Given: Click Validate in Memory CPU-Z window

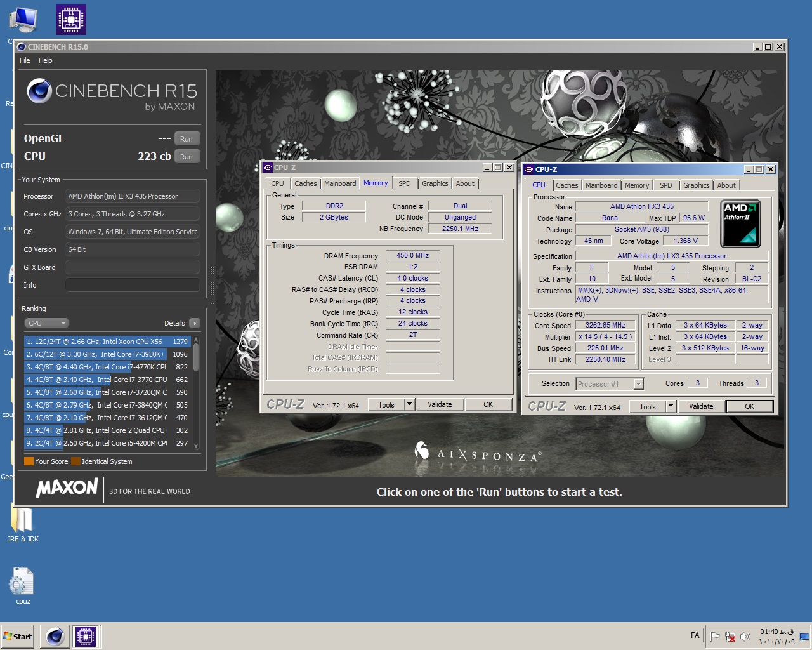Looking at the screenshot, I should (x=440, y=404).
